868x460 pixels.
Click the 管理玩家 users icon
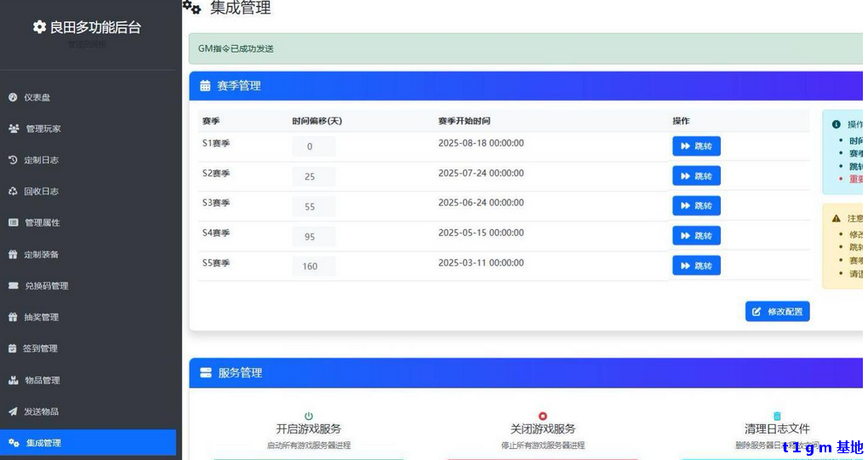tap(14, 129)
